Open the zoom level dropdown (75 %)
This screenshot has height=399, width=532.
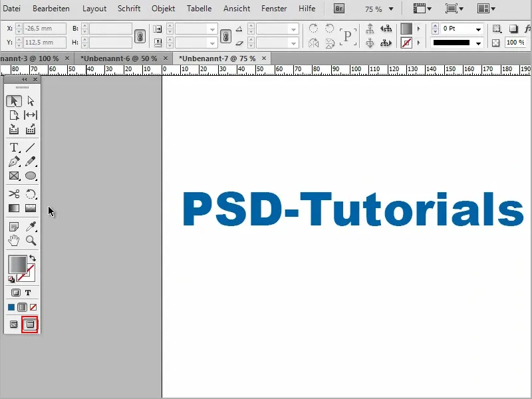point(391,9)
